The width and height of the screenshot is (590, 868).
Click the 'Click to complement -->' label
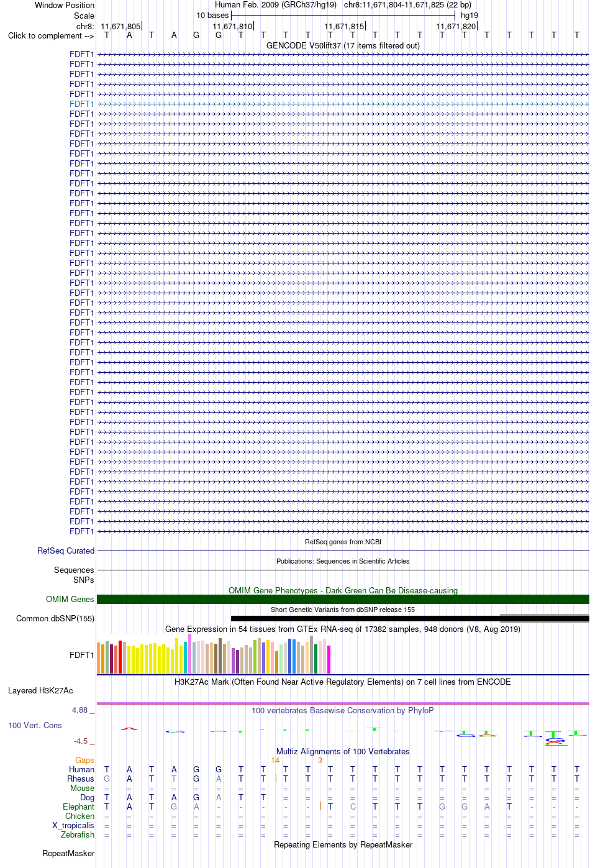(x=51, y=35)
